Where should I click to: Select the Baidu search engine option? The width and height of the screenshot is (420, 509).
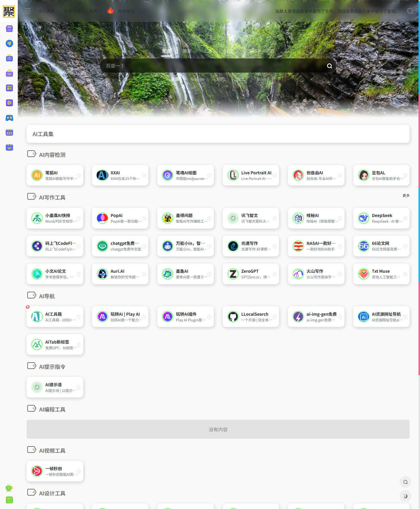point(175,79)
